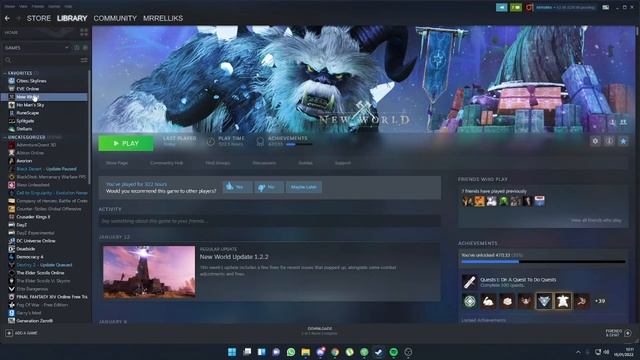The image size is (640, 360).
Task: Click the +39 more achievements indicator
Action: click(x=600, y=301)
